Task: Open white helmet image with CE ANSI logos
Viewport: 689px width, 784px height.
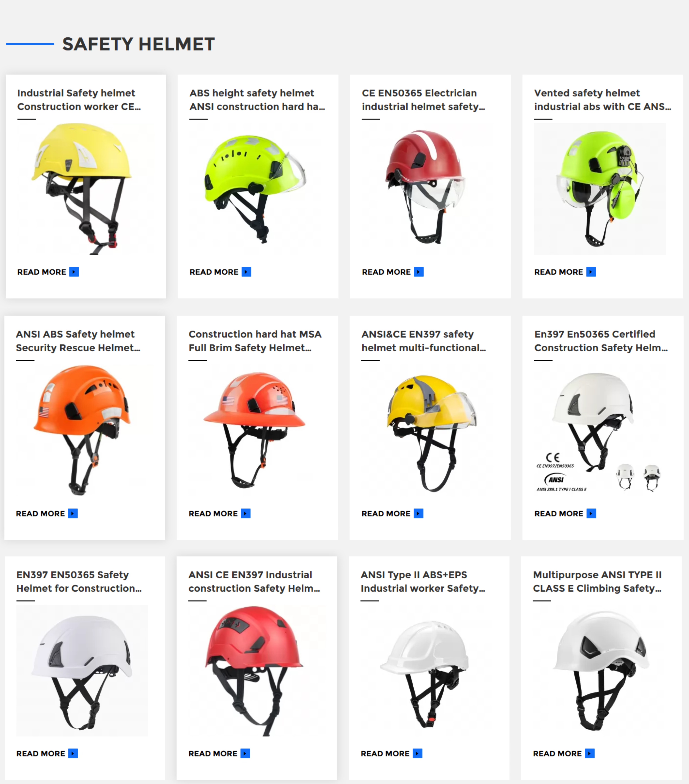Action: tap(600, 430)
